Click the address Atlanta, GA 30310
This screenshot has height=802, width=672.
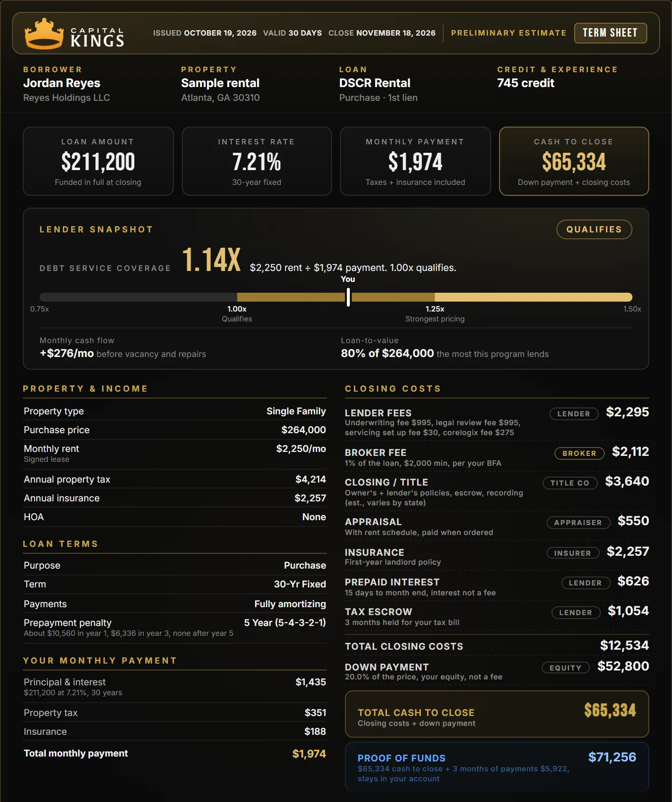220,98
